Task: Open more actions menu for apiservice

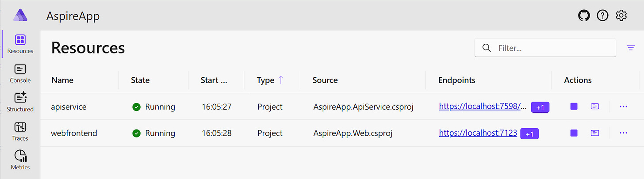Action: tap(624, 107)
